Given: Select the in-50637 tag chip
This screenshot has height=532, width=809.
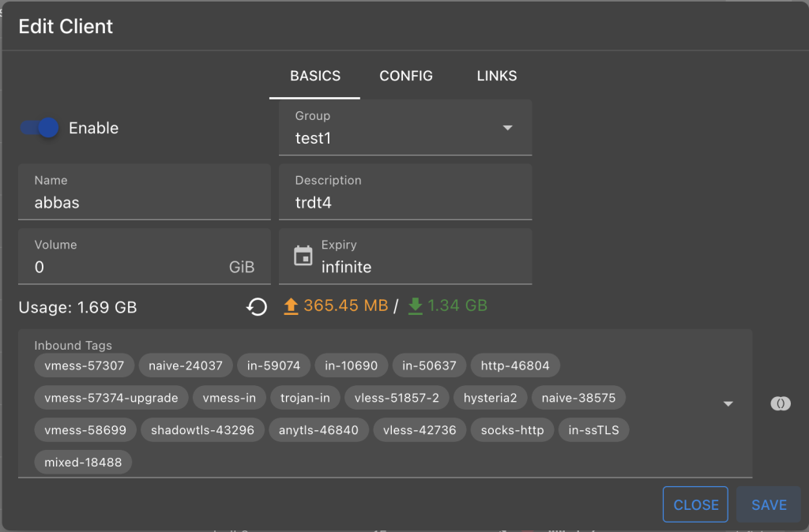Looking at the screenshot, I should pos(429,365).
